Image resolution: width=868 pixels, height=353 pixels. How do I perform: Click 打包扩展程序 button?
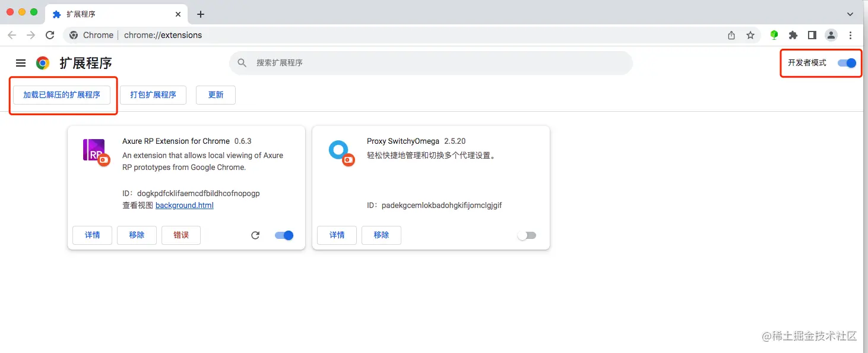[153, 94]
